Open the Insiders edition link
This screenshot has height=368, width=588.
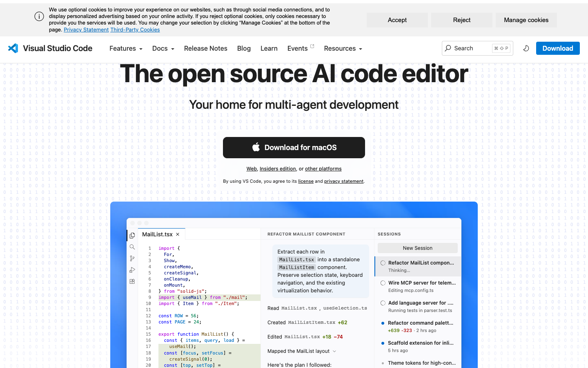278,169
